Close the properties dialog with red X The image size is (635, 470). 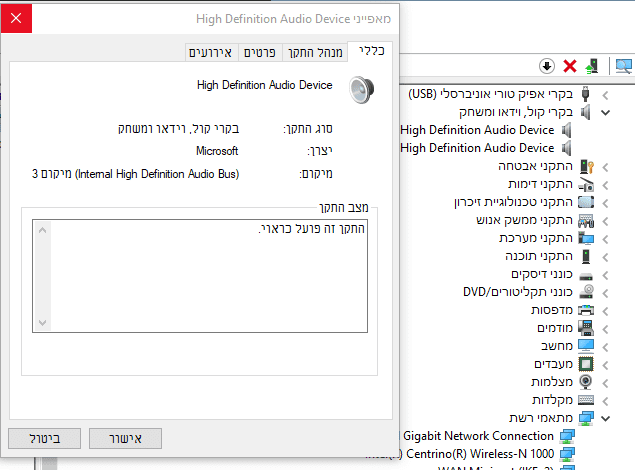16,18
